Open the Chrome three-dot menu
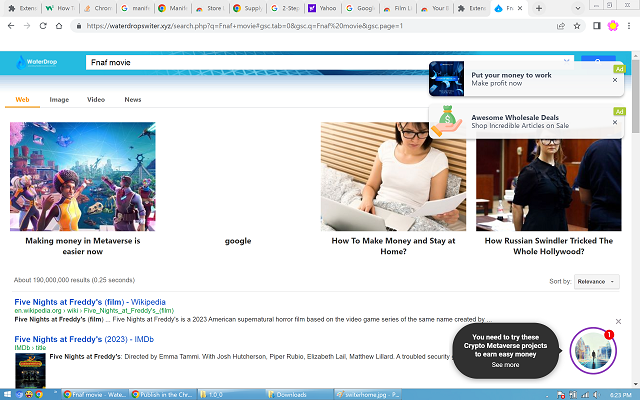Image resolution: width=640 pixels, height=400 pixels. pos(629,26)
